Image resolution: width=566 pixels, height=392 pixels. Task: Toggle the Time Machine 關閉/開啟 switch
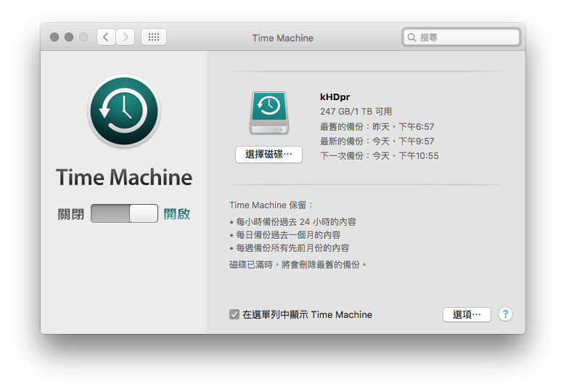pyautogui.click(x=124, y=213)
